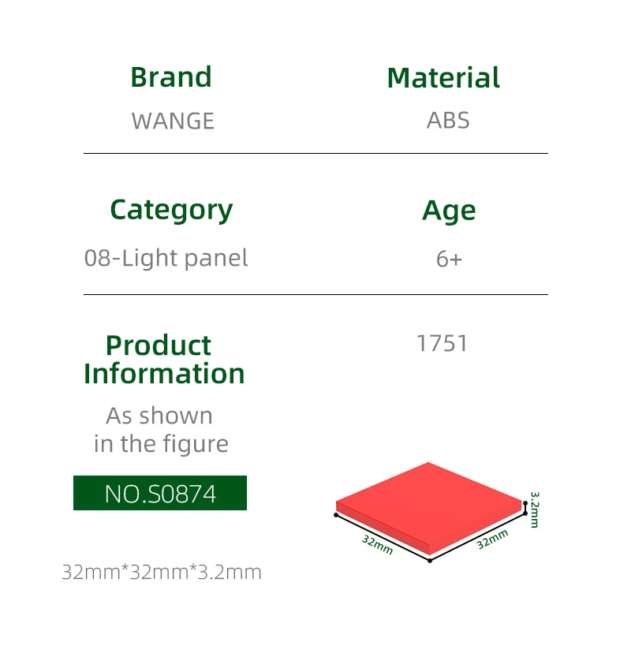Click the left 32mm dimension label
The image size is (631, 672).
point(377,544)
